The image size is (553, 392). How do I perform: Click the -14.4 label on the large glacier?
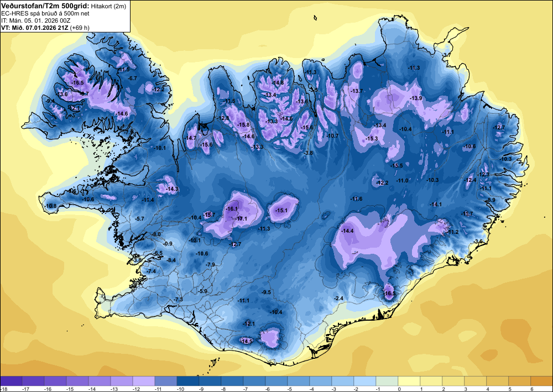(x=348, y=231)
